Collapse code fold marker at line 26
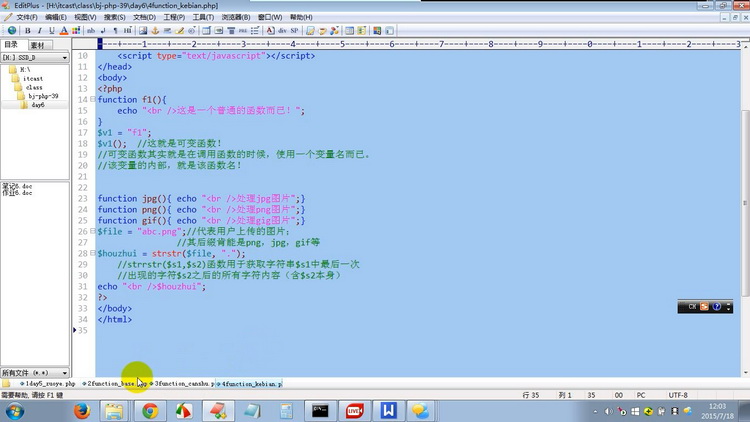750x422 pixels. coord(93,231)
